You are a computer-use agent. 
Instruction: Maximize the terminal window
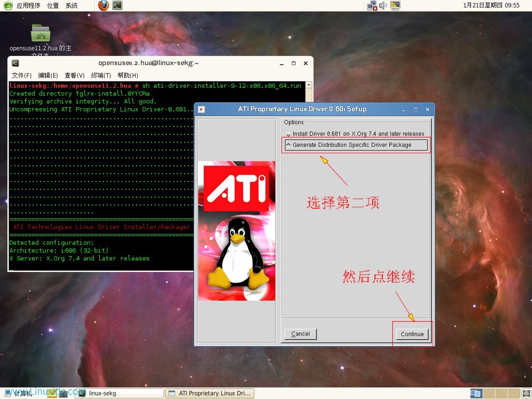[x=294, y=63]
